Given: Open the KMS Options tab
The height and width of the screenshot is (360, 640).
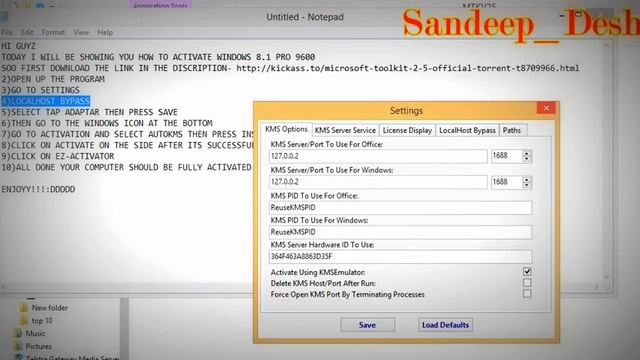Looking at the screenshot, I should click(x=286, y=129).
